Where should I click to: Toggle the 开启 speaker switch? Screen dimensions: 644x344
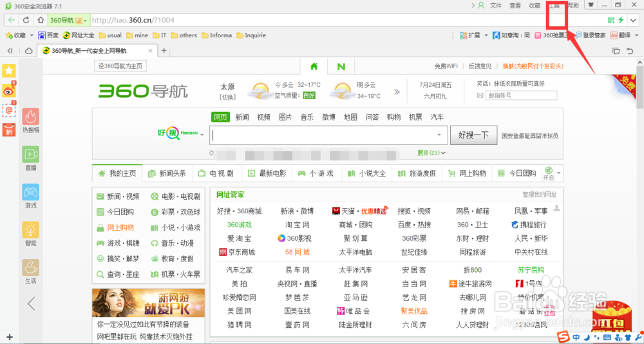tap(548, 173)
